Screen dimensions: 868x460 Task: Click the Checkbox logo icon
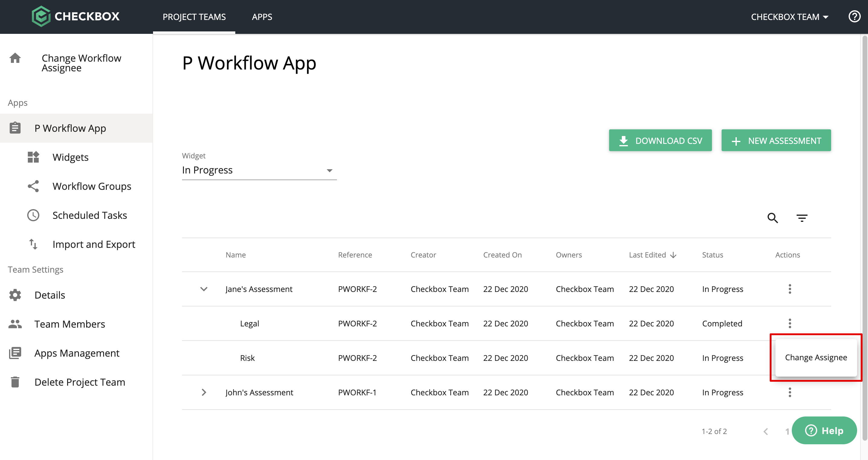[x=41, y=16]
